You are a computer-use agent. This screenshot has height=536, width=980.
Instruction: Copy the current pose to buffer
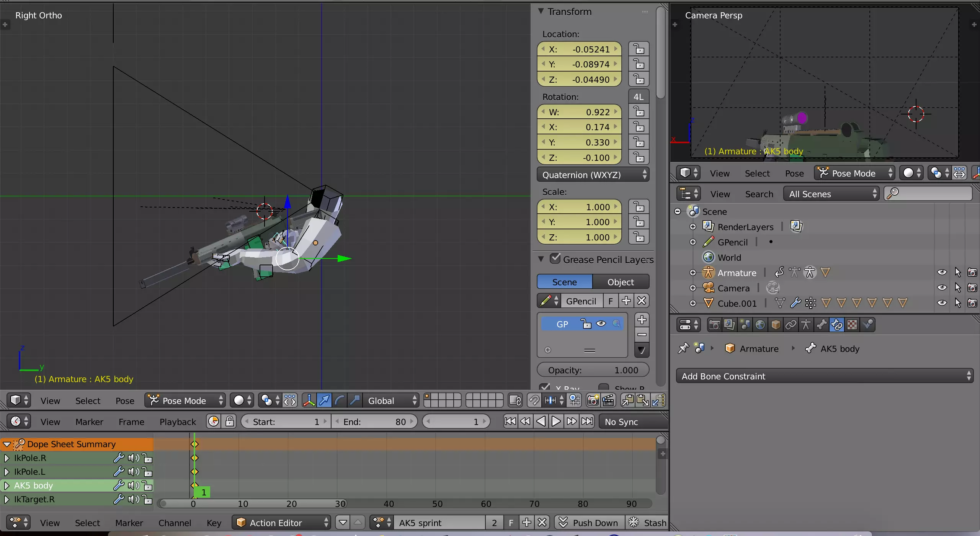point(627,400)
